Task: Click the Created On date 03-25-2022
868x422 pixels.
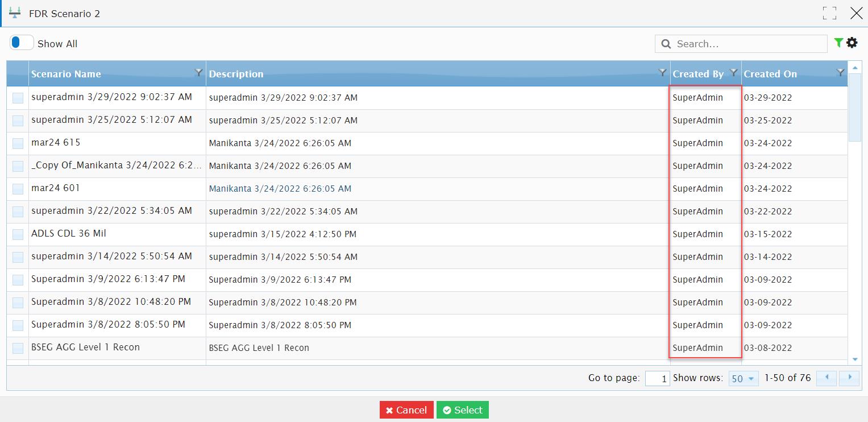Action: pos(768,120)
